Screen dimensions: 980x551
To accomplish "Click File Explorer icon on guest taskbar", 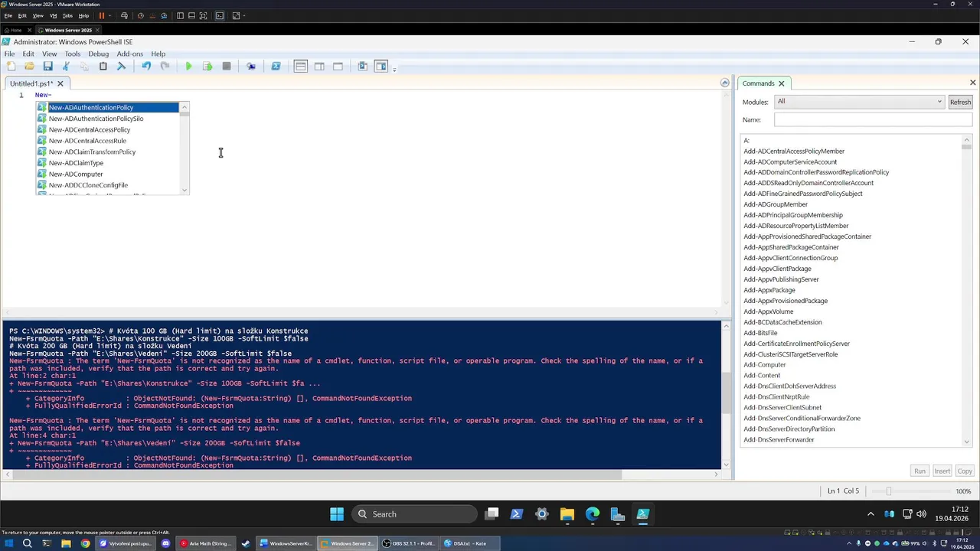I will point(567,514).
